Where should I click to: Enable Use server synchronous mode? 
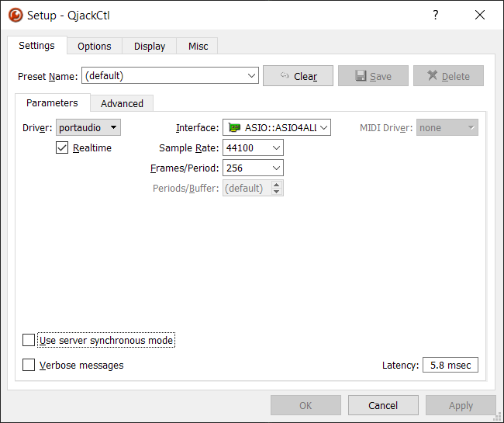point(29,340)
